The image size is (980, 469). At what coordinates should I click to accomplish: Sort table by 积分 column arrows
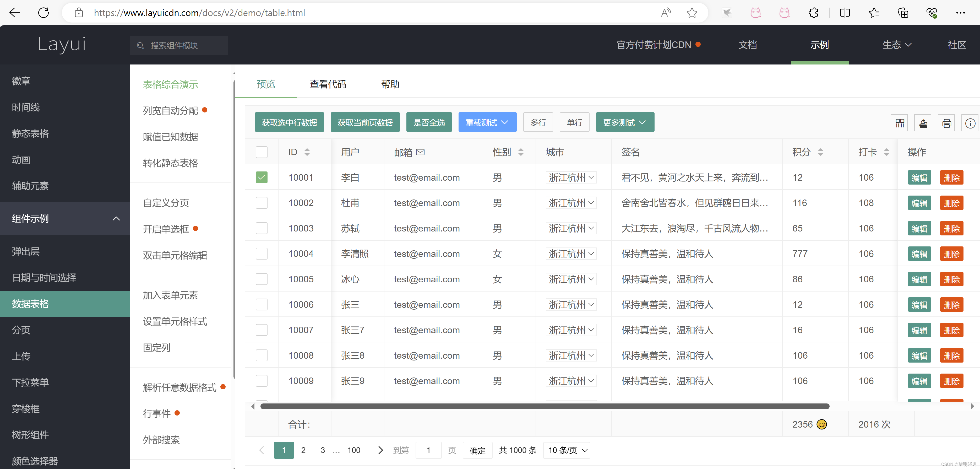pyautogui.click(x=821, y=152)
